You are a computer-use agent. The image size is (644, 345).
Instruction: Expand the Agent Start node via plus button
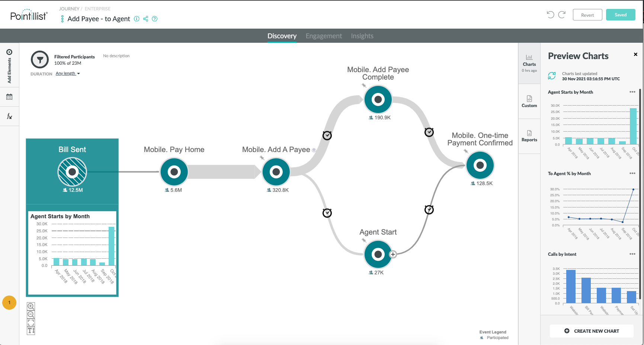point(393,255)
